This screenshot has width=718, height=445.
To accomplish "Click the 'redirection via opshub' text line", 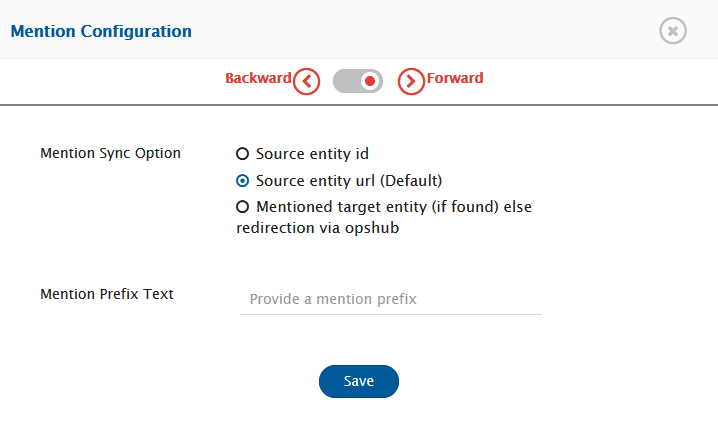I will (308, 227).
